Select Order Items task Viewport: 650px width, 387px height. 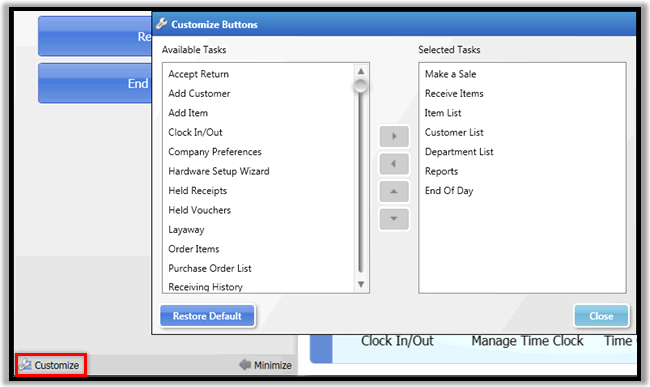pos(194,249)
